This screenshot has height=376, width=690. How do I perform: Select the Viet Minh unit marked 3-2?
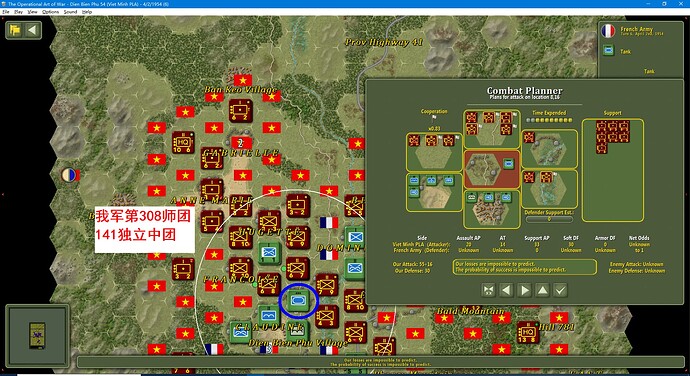coord(297,206)
